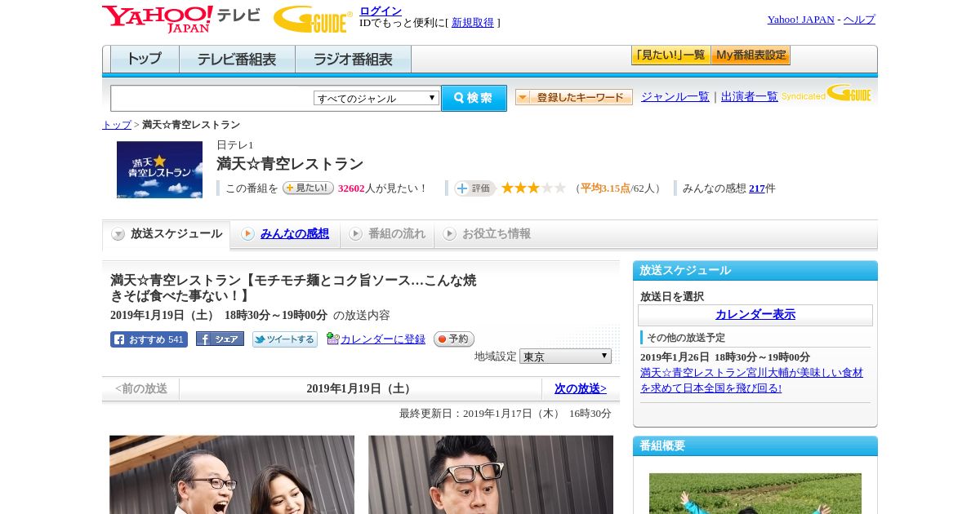Click the left program photo with two people

232,474
